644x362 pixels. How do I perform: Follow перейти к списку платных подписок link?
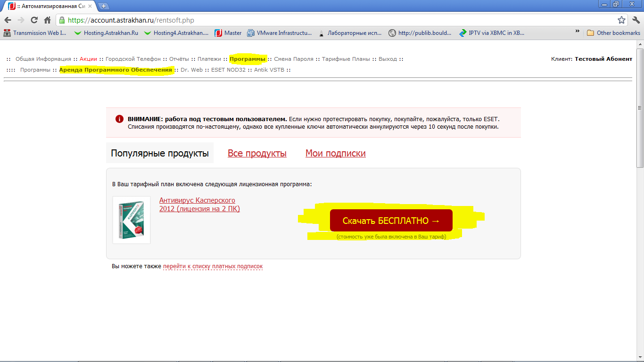click(213, 266)
